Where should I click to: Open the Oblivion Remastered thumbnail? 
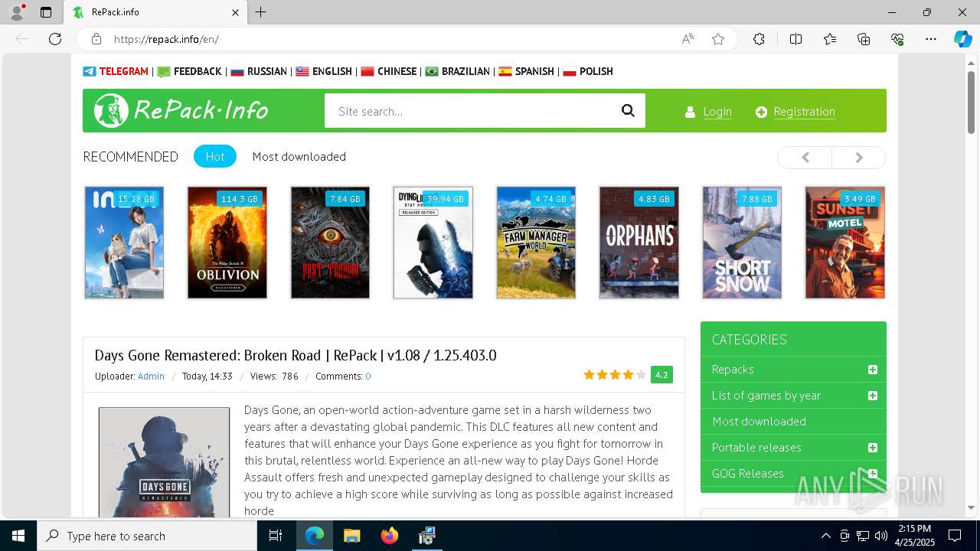click(x=227, y=243)
